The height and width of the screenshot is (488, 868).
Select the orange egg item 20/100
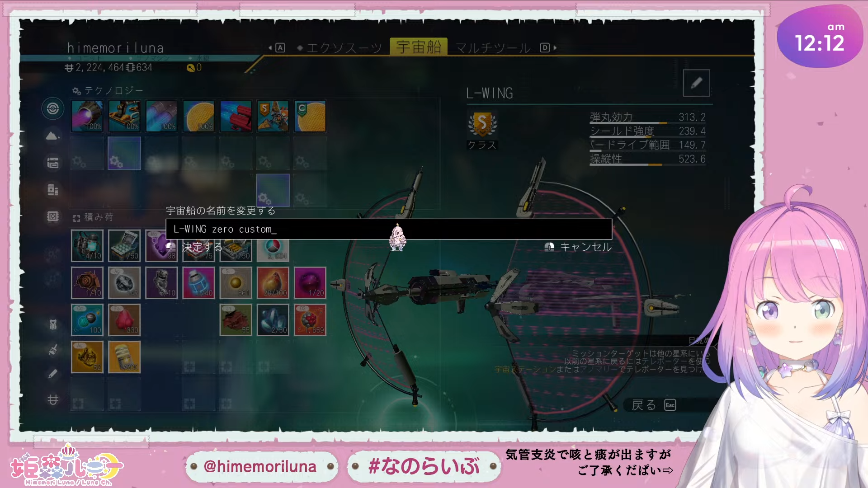click(x=273, y=282)
